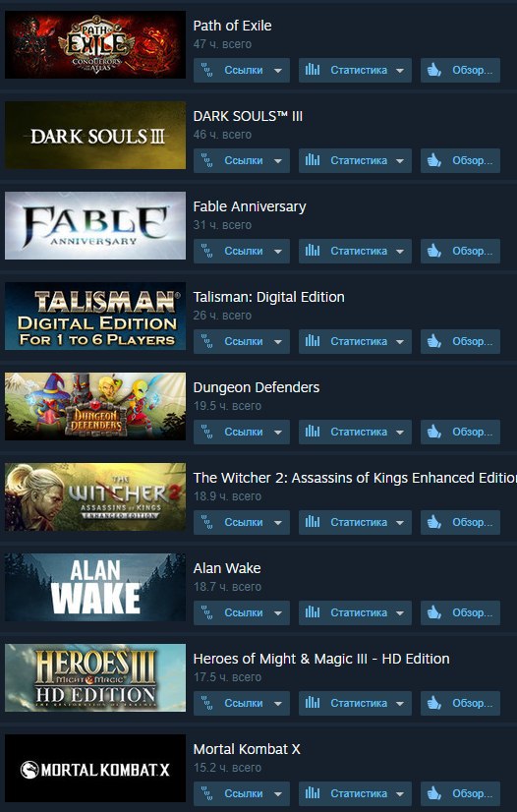Open the Talisman: Digital Edition title link
This screenshot has height=812, width=517.
[x=268, y=297]
